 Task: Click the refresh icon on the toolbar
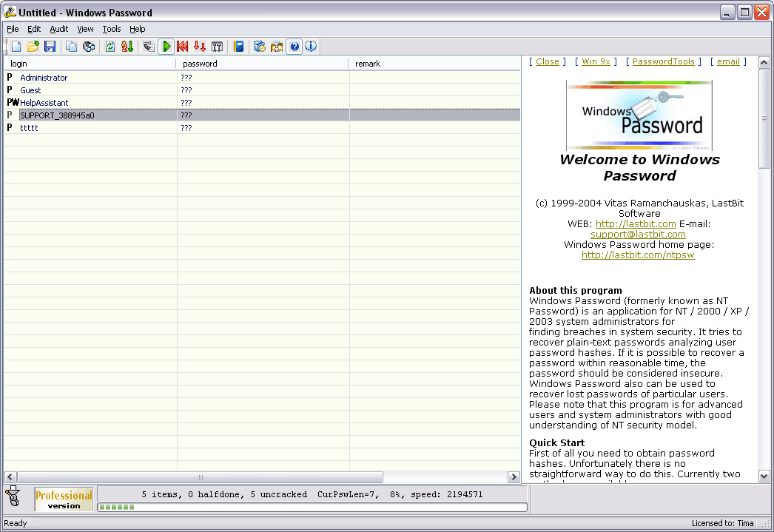coord(109,46)
